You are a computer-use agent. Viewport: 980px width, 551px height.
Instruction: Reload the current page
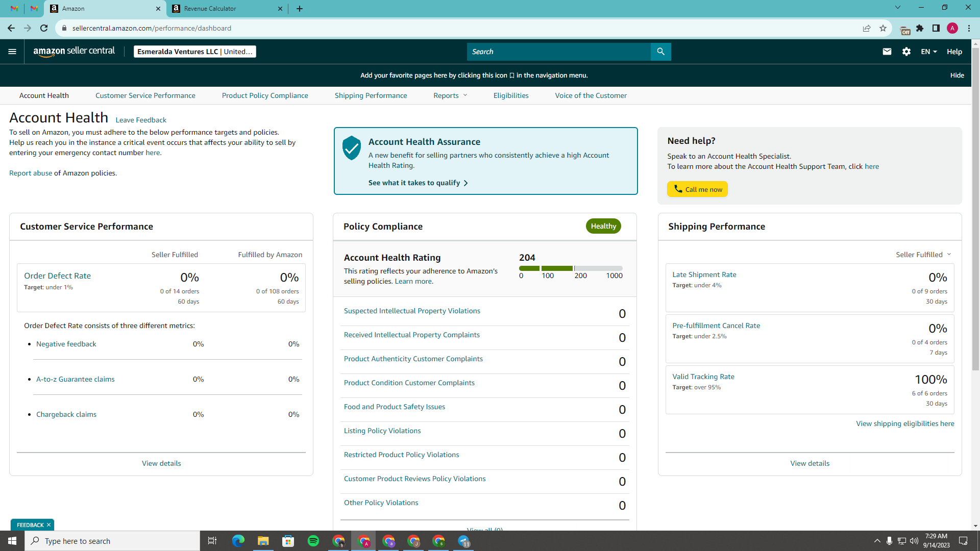point(44,29)
